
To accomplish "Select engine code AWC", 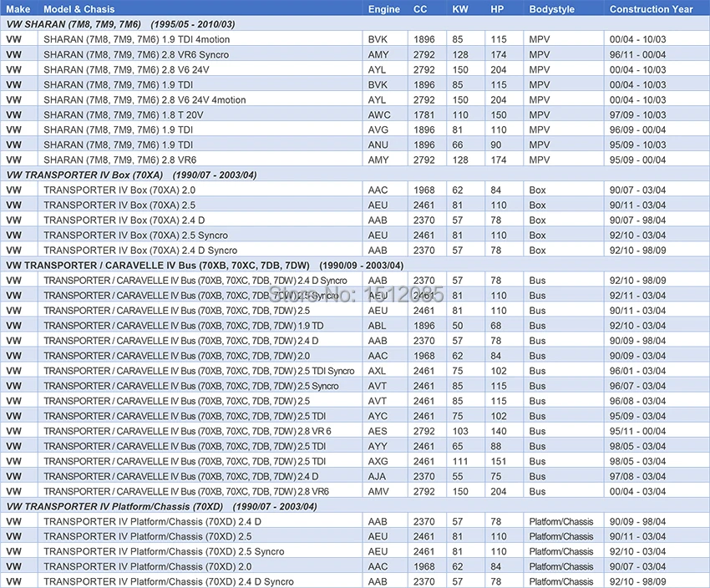I will click(379, 114).
